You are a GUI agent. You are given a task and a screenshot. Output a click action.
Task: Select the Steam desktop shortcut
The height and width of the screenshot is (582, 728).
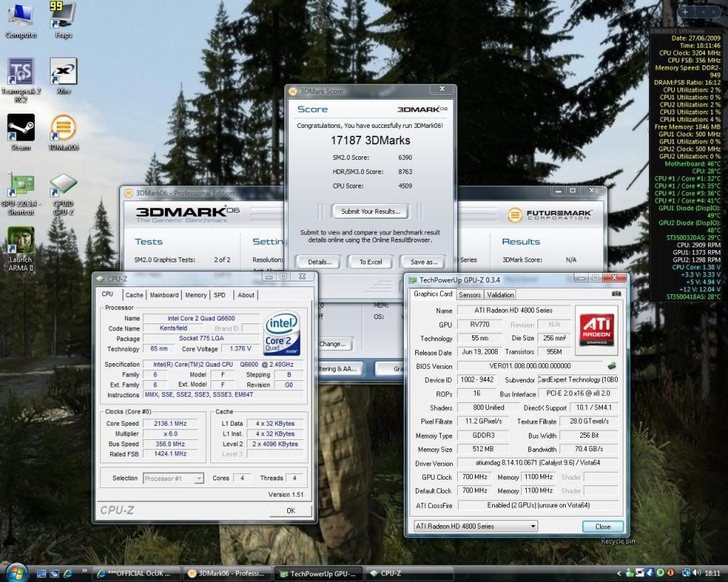21,132
